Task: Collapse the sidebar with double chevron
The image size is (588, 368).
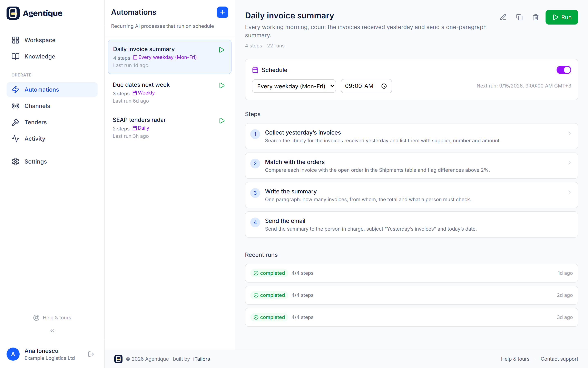Action: pos(52,331)
